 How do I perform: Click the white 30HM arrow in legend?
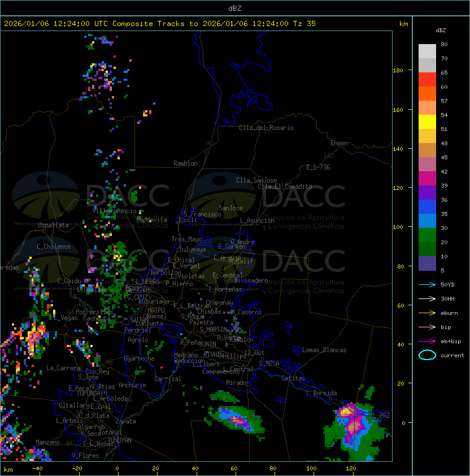[x=427, y=299]
